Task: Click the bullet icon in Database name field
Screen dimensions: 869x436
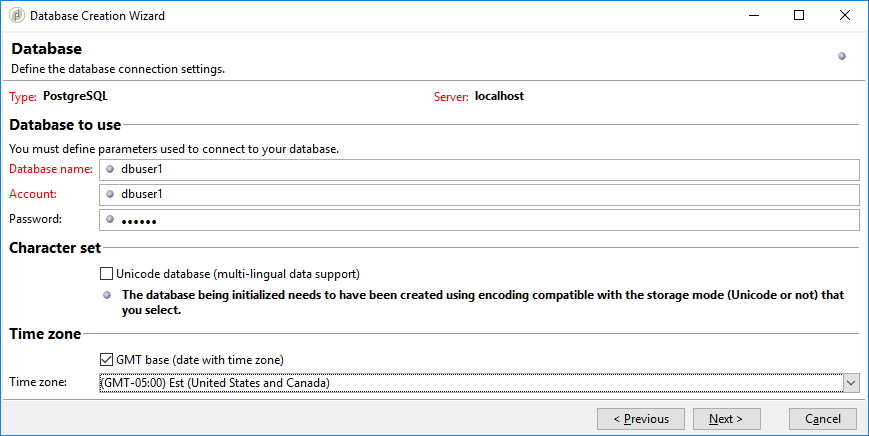Action: point(110,169)
